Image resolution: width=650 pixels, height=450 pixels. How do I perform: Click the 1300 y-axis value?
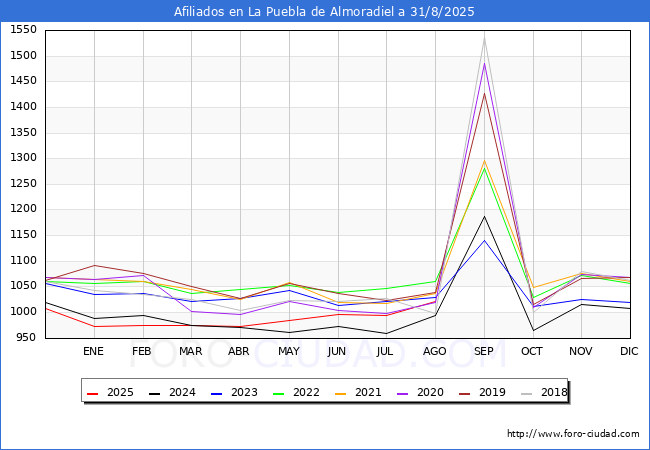24,158
